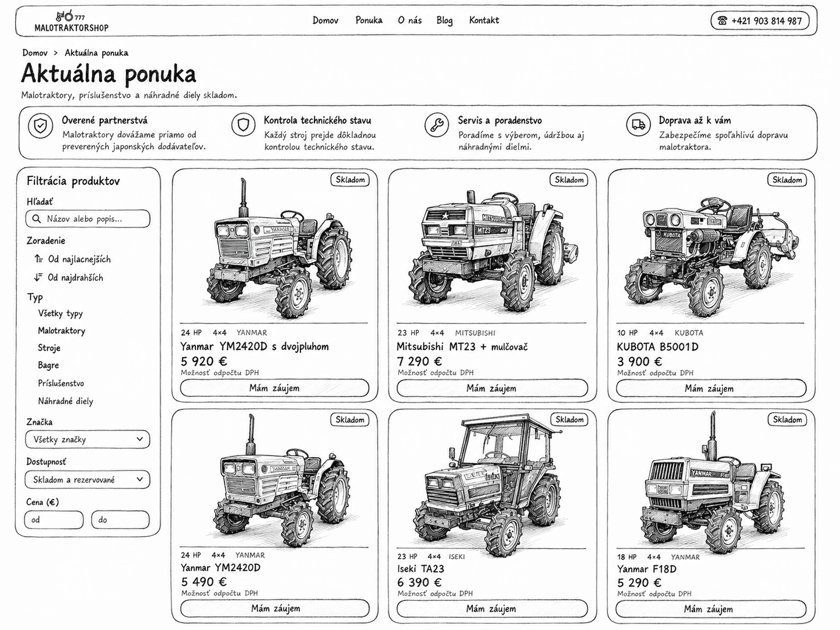840x630 pixels.
Task: Sort products by Od najdrahších
Action: 75,277
